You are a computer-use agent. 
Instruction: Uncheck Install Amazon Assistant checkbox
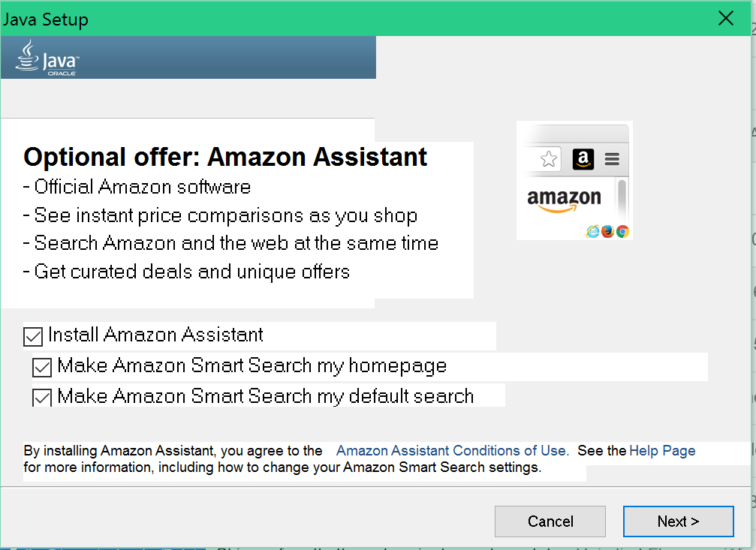(33, 336)
